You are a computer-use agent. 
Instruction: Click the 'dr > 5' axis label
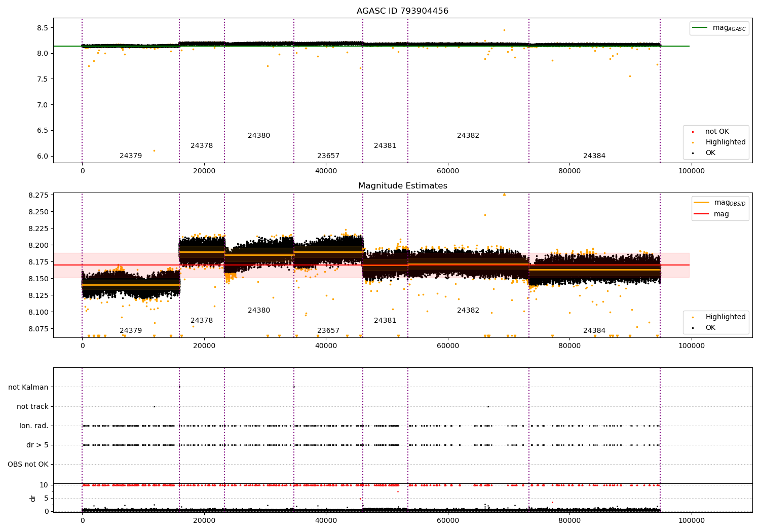[x=37, y=445]
